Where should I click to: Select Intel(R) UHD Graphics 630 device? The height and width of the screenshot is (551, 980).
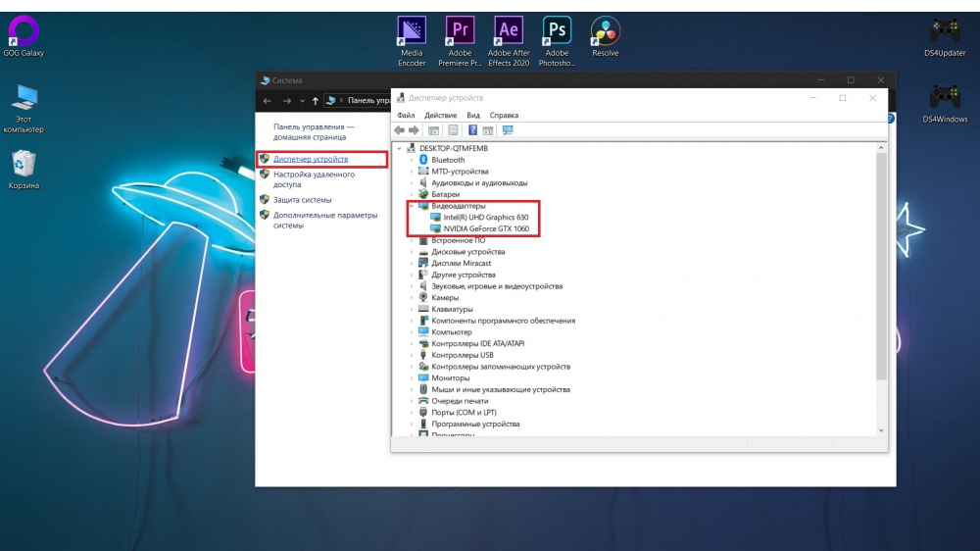pyautogui.click(x=486, y=217)
